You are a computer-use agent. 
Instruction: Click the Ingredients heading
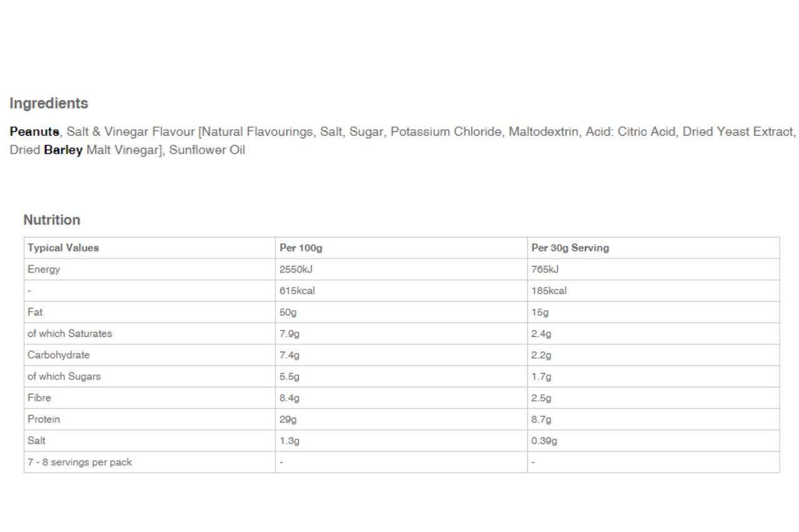(x=49, y=104)
